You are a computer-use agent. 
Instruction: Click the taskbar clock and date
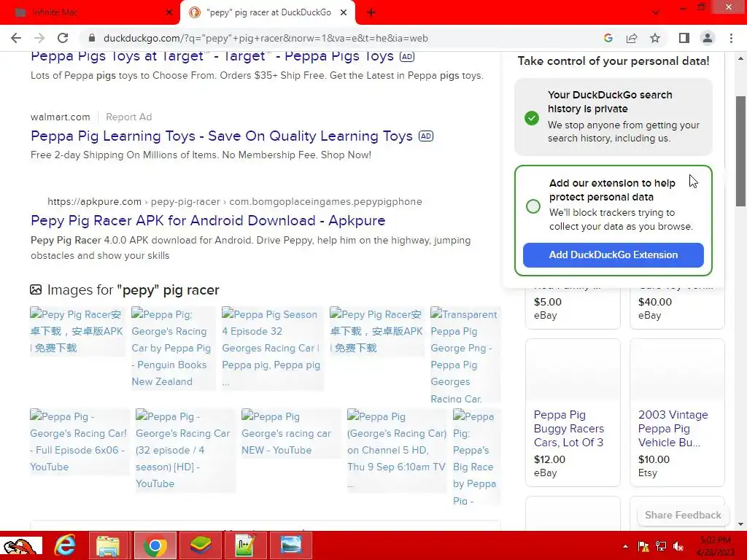coord(715,546)
